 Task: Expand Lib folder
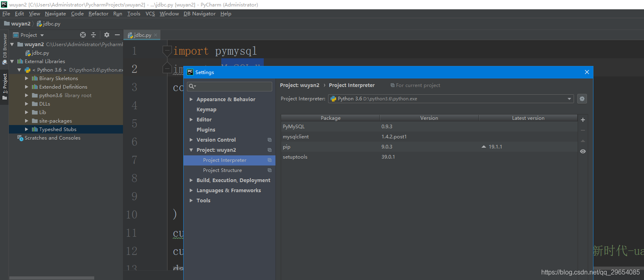[x=27, y=112]
